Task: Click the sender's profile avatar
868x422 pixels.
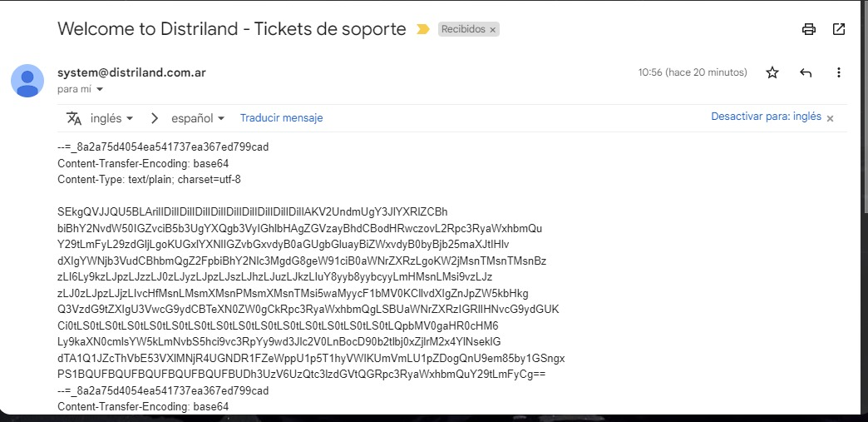Action: click(x=27, y=80)
